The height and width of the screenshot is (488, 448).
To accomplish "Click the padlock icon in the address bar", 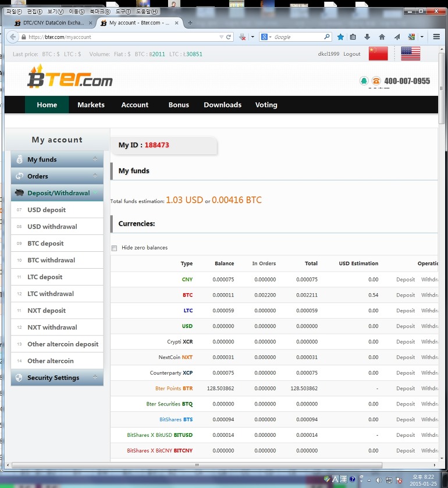I will [x=24, y=37].
